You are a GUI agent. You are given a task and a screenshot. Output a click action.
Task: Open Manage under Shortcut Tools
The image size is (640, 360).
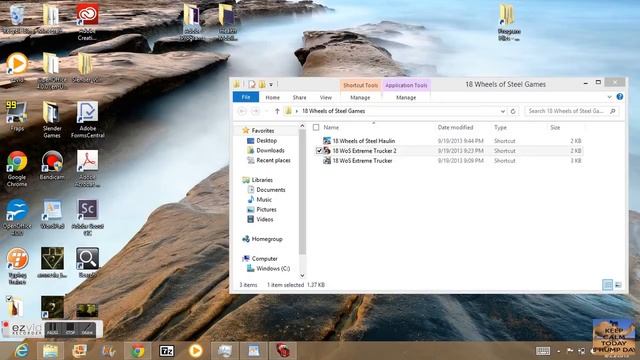[360, 98]
